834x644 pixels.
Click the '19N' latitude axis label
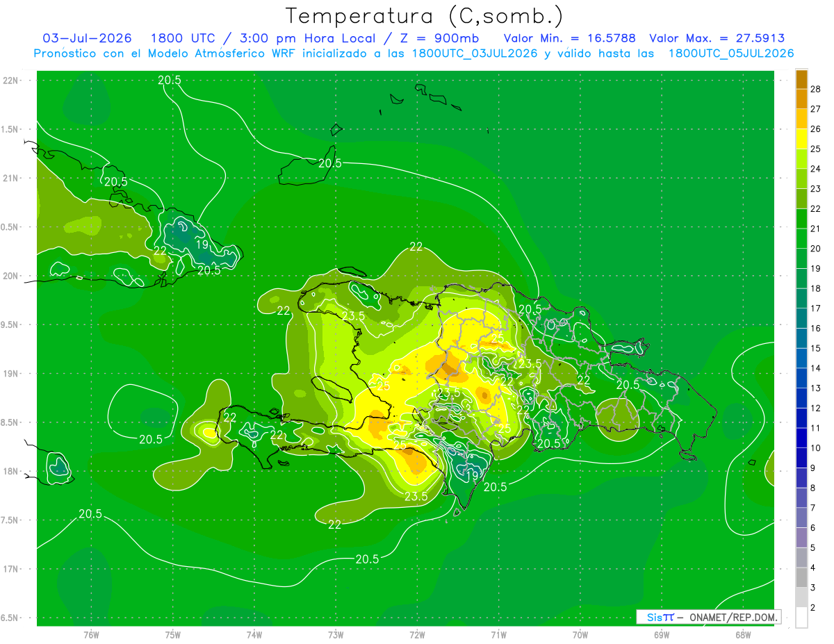pos(11,374)
